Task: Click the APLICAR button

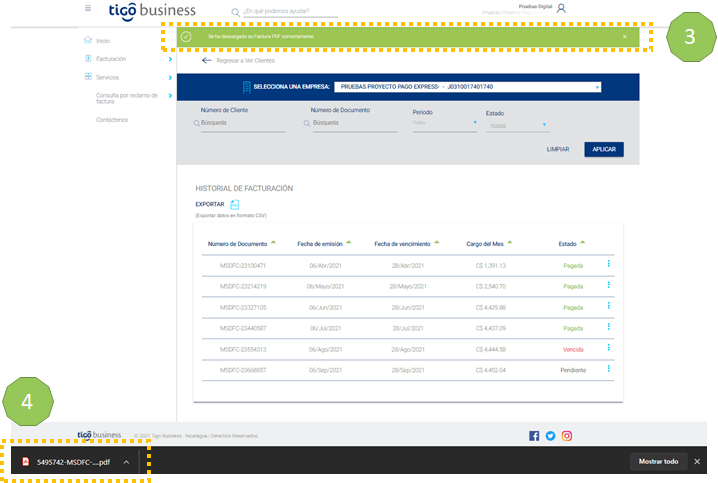Action: click(x=604, y=149)
